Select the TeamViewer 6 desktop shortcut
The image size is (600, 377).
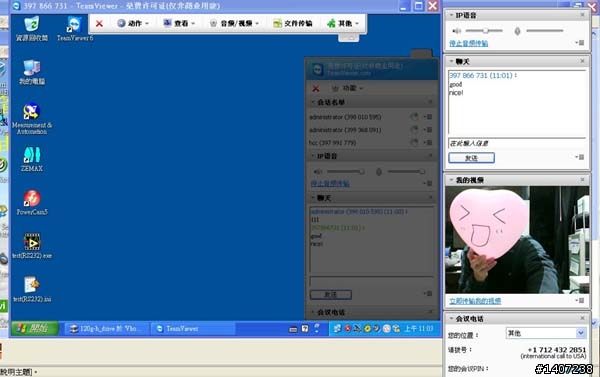(75, 29)
